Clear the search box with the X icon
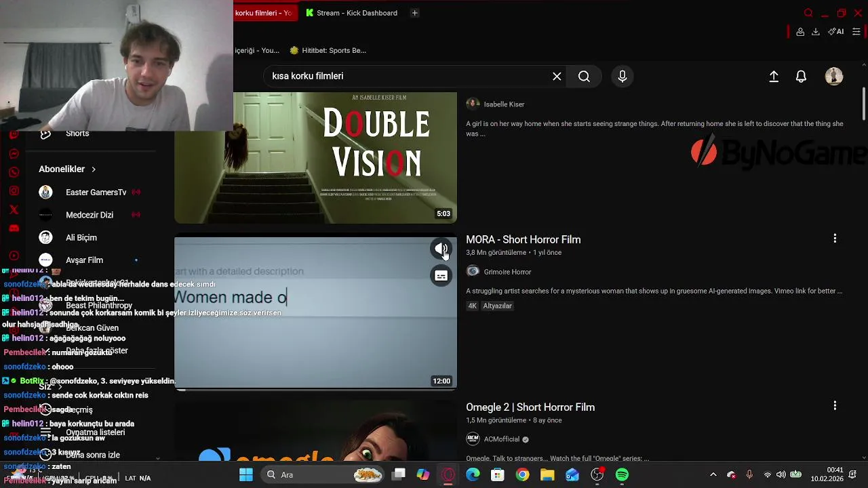868x488 pixels. point(557,77)
